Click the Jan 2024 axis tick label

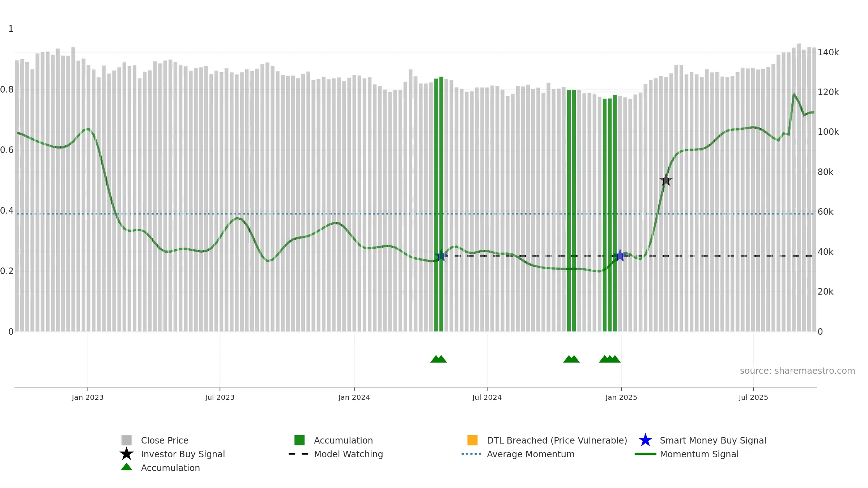pos(354,397)
